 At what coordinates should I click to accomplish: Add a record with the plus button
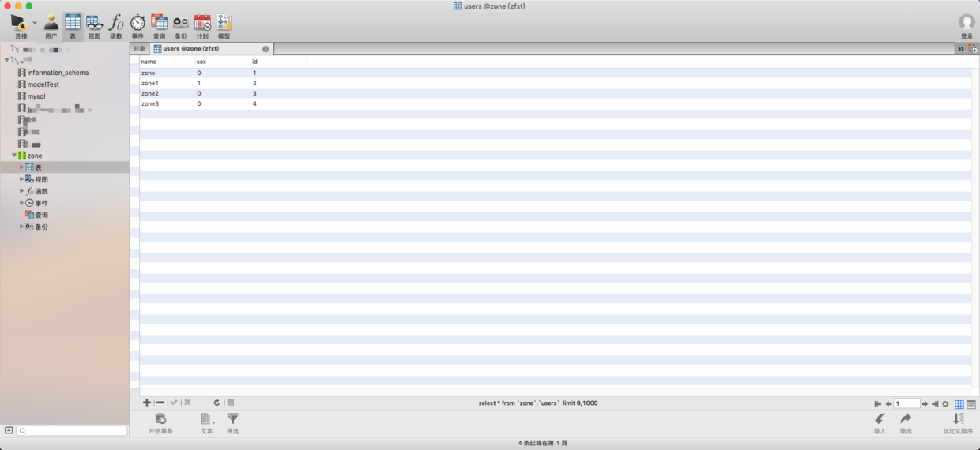147,403
